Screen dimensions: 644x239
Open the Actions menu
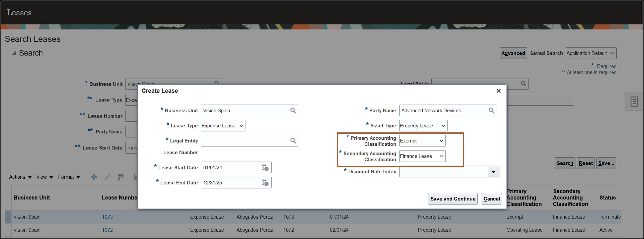[20, 177]
